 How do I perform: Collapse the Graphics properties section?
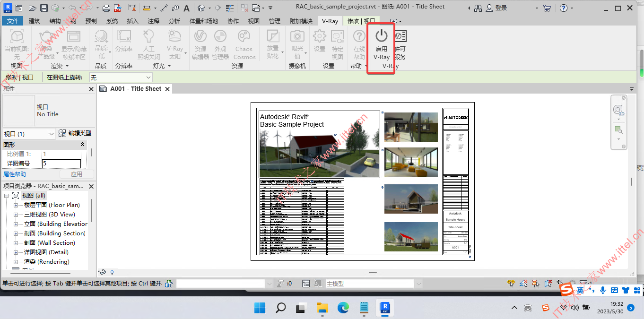coord(82,145)
